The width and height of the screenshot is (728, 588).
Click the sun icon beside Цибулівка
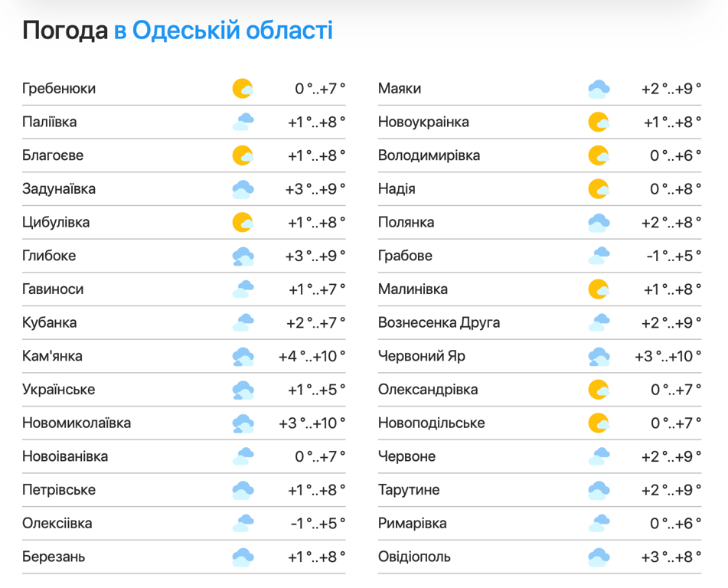pyautogui.click(x=243, y=223)
